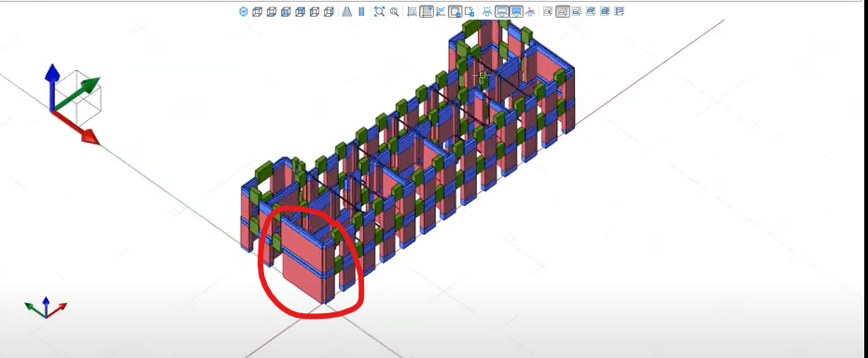Screen dimensions: 868x358
Task: Toggle the pressed grid lines button
Action: coord(427,11)
